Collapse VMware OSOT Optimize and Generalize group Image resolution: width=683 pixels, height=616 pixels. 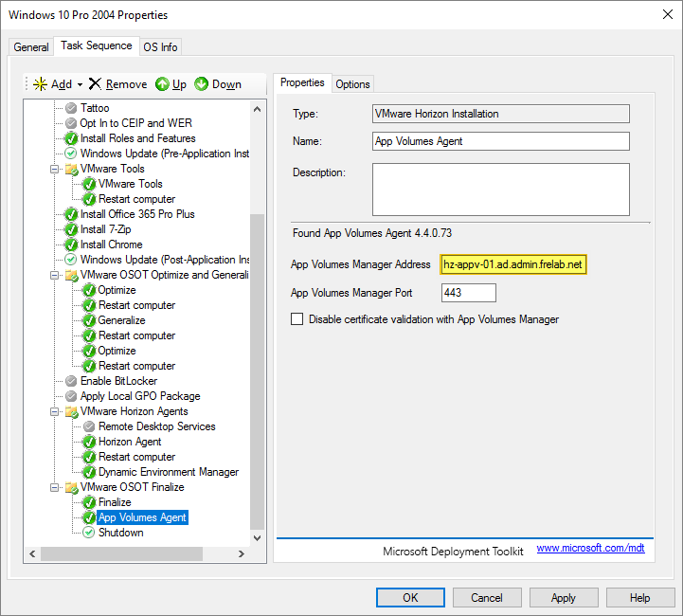tap(56, 275)
